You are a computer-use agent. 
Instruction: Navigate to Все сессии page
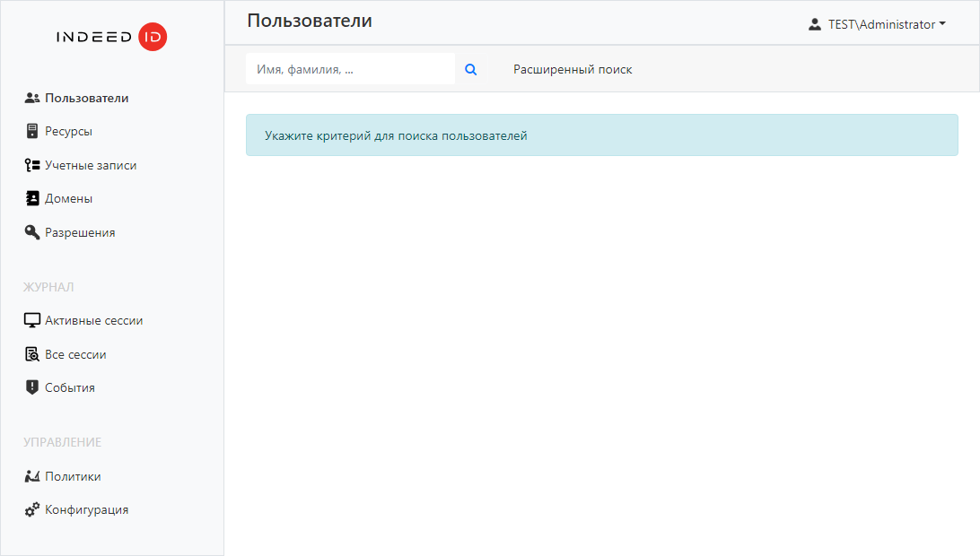click(x=75, y=355)
